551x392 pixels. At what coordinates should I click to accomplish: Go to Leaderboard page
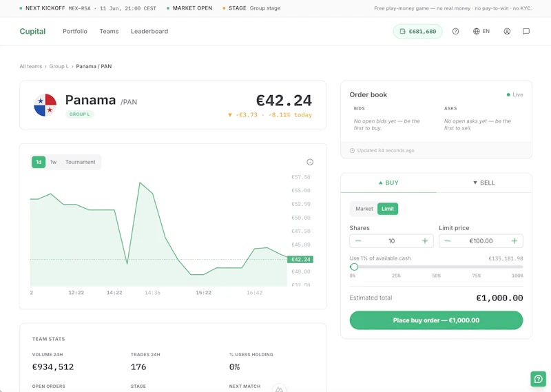click(x=149, y=31)
